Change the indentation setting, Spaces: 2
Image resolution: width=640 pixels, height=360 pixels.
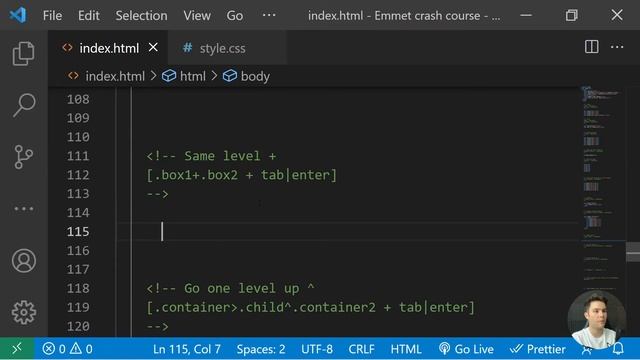pyautogui.click(x=261, y=349)
